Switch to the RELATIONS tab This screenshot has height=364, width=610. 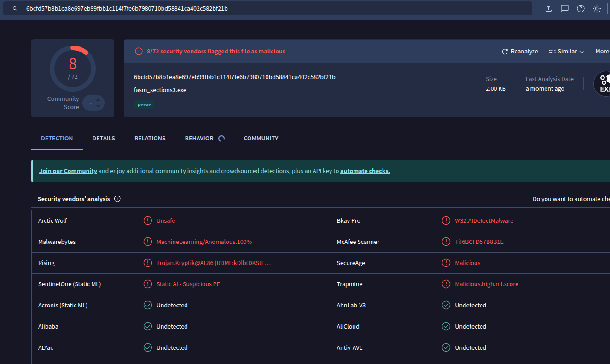tap(150, 138)
